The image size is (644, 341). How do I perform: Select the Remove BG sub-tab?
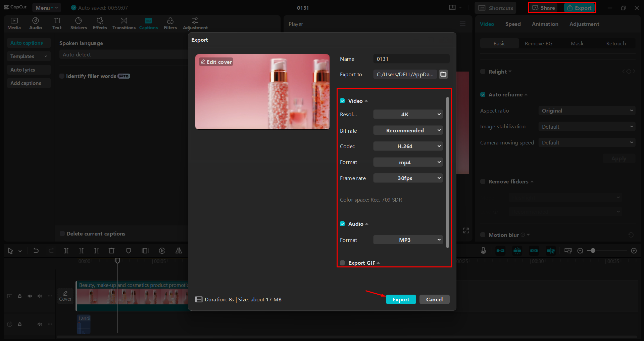(538, 43)
